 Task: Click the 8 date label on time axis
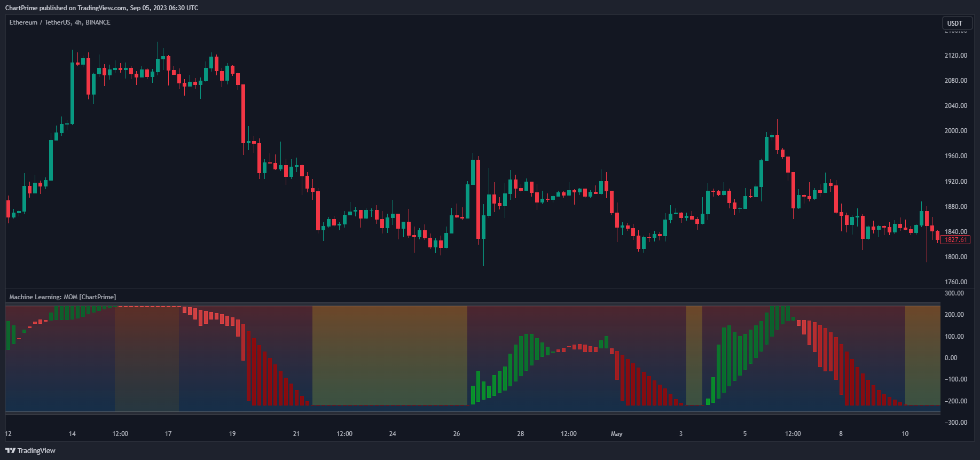(841, 434)
